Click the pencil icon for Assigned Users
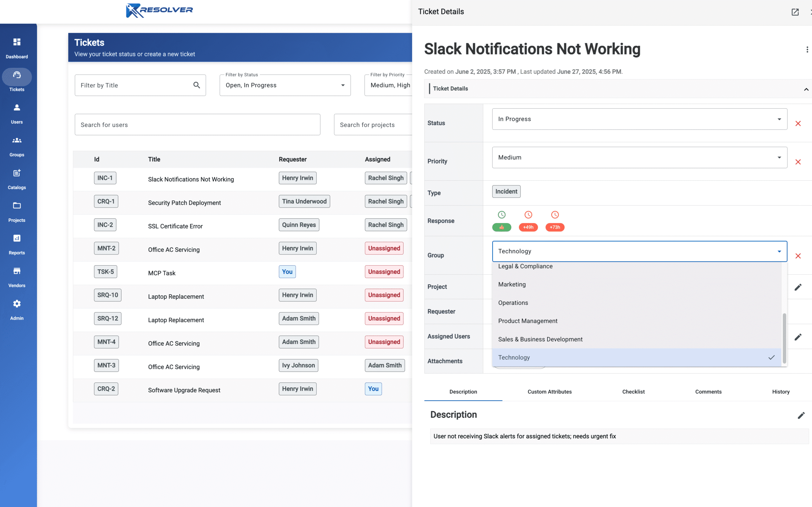Viewport: 812px width, 507px height. [x=798, y=337]
